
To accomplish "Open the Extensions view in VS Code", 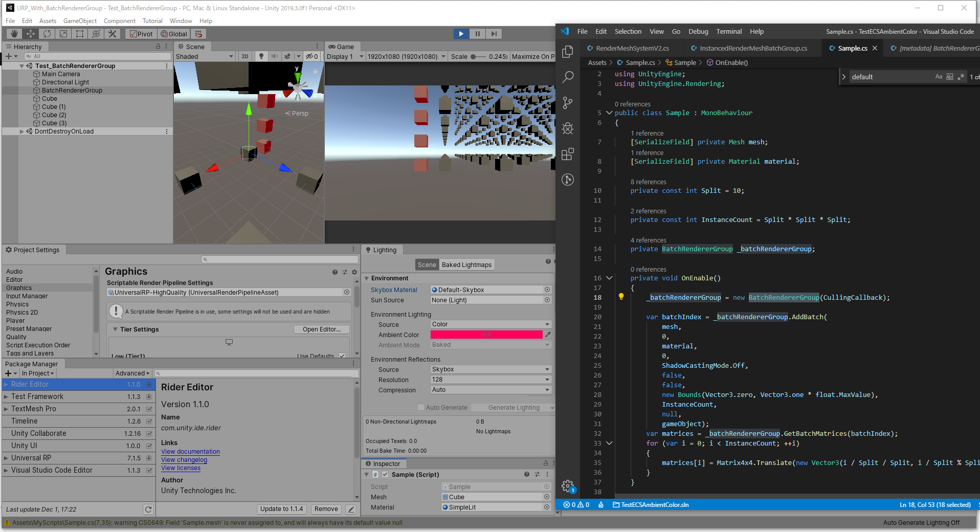I will pos(568,154).
